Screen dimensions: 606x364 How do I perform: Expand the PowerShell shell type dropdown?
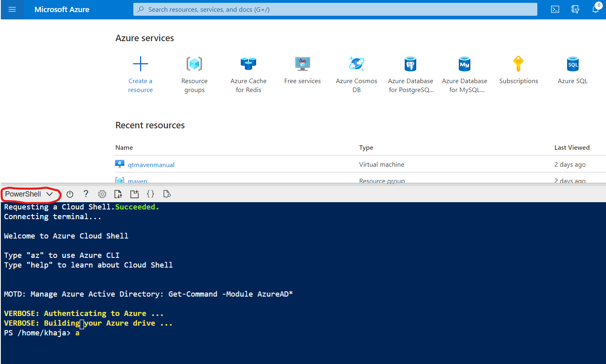coord(29,194)
